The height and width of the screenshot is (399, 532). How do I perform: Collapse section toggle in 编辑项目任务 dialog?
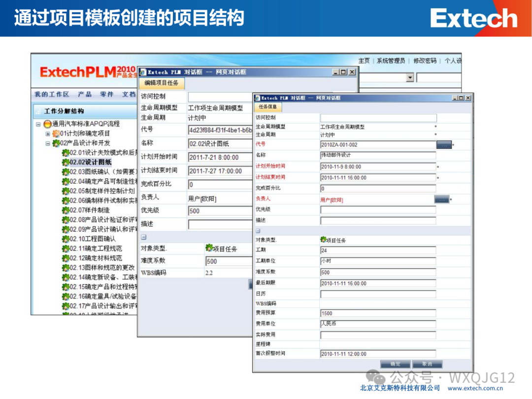[x=143, y=237]
